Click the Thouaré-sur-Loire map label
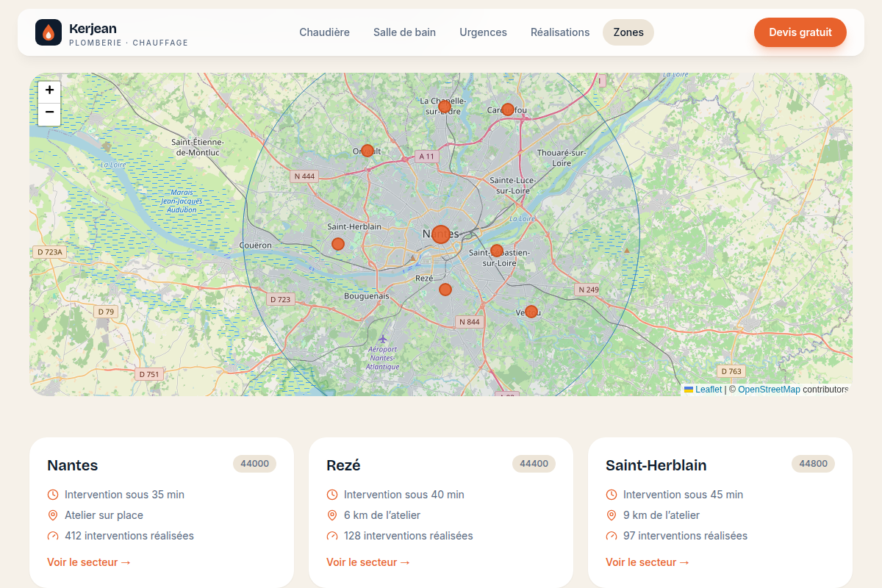The height and width of the screenshot is (588, 882). pos(562,157)
